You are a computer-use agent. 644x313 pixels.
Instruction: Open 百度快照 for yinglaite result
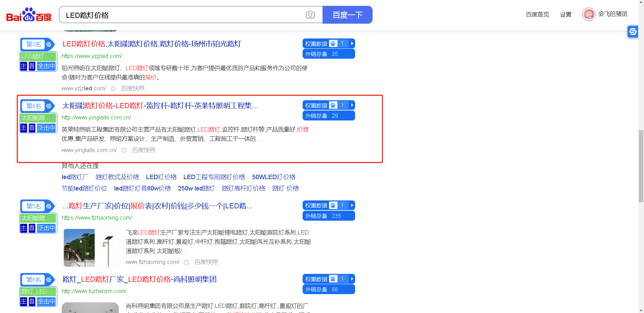(x=144, y=150)
